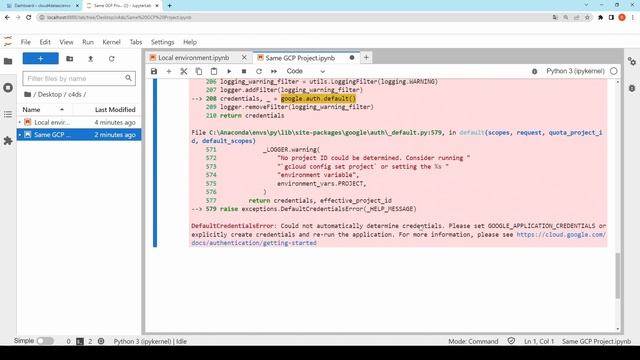Open the Table of Contents panel
The width and height of the screenshot is (640, 360).
click(8, 114)
